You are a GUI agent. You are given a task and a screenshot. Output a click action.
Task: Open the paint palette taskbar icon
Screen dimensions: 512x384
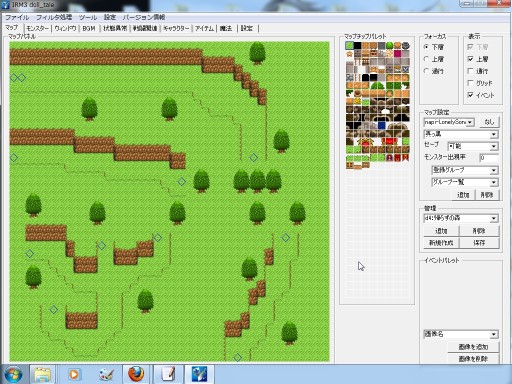pos(107,374)
